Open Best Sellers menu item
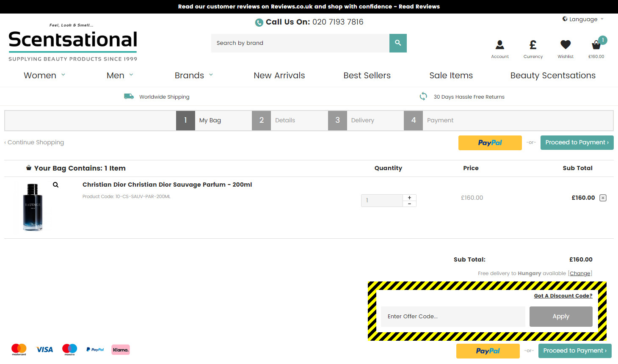Viewport: 618px width, 364px height. [367, 75]
